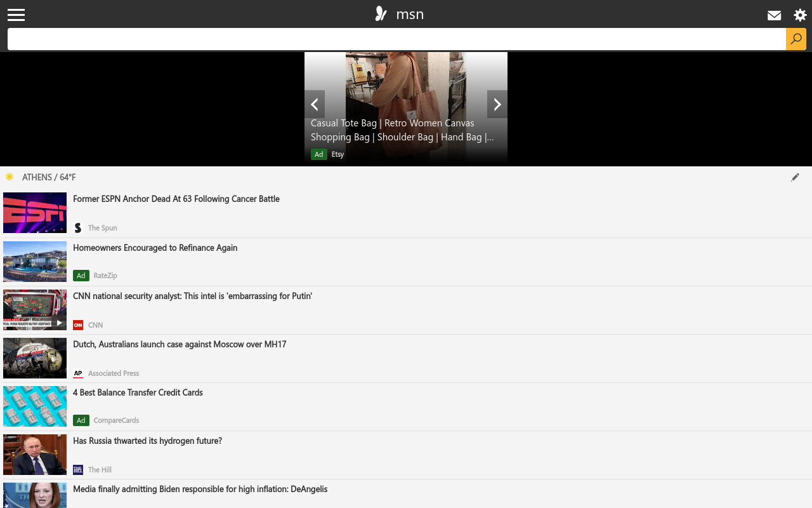Click the CompareCards advertiser name
The height and width of the screenshot is (508, 812).
pos(116,420)
